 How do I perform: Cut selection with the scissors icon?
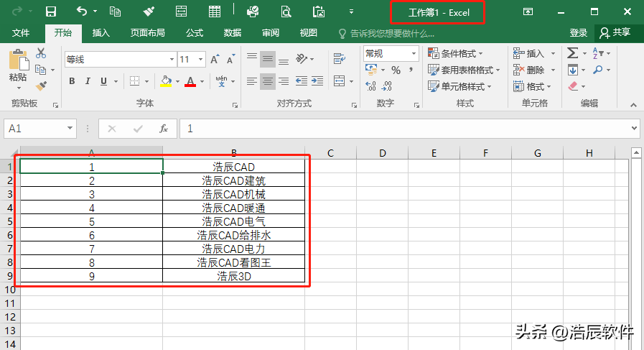click(x=41, y=53)
